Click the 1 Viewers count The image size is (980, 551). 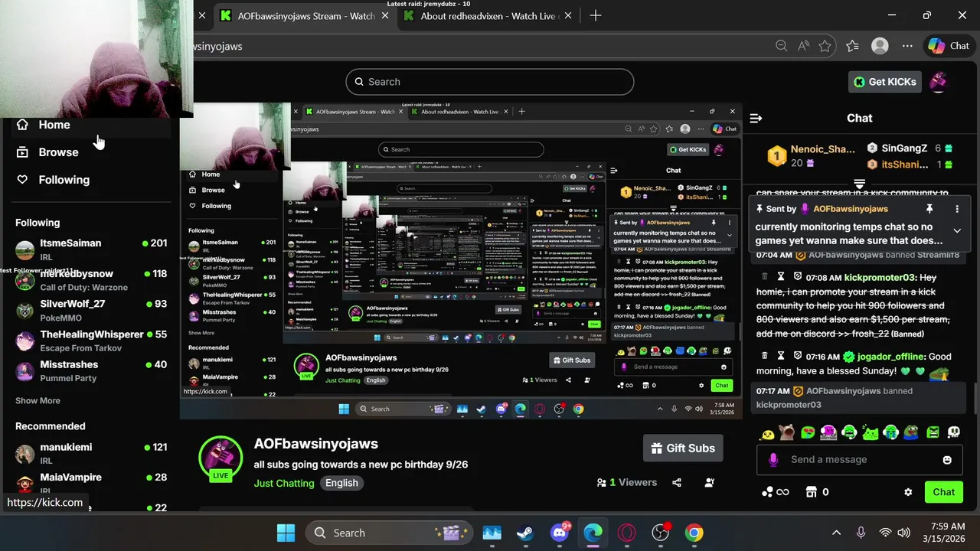(627, 483)
